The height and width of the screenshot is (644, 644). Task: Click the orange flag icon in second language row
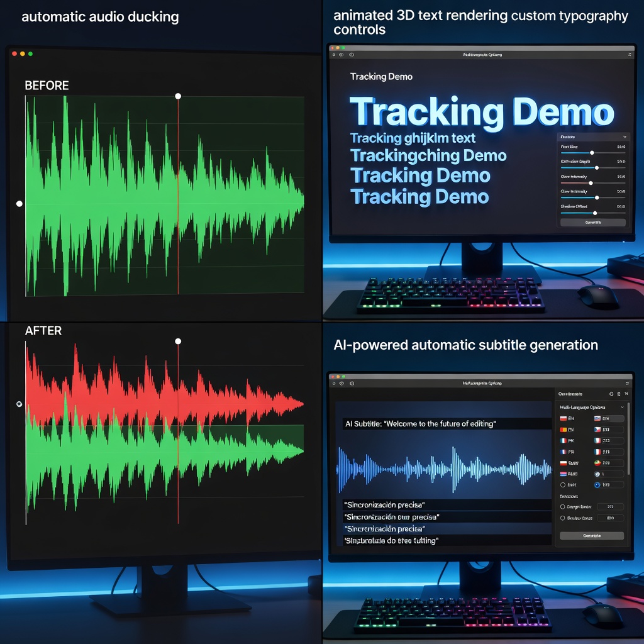pos(563,430)
